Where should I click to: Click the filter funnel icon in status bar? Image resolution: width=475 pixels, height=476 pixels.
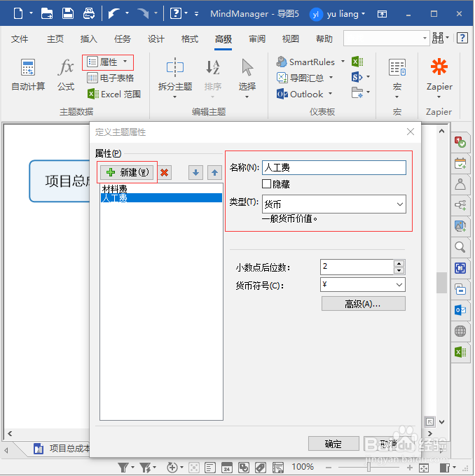pyautogui.click(x=123, y=468)
